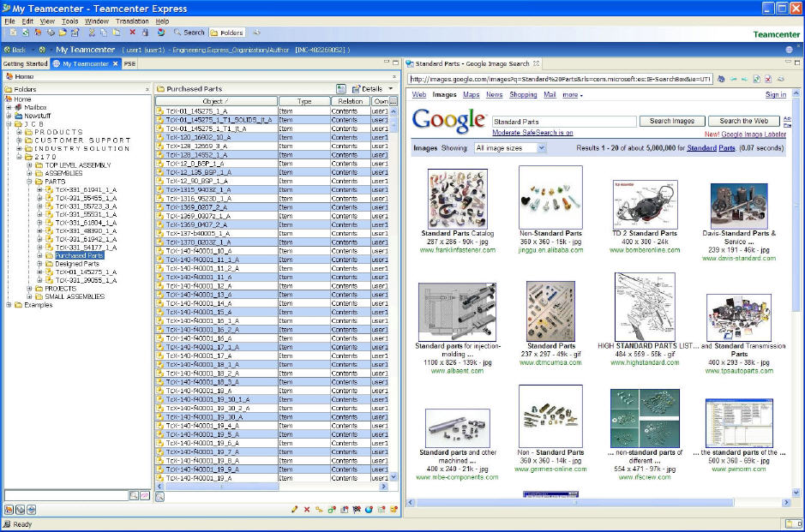Expand the Examples folder node

coord(9,305)
